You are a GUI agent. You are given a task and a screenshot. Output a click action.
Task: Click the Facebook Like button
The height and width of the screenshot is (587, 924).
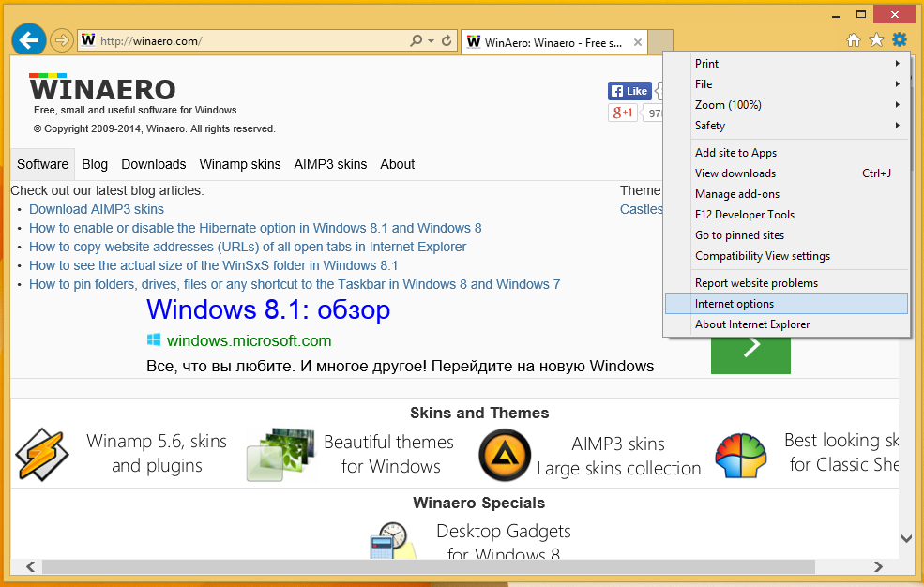click(629, 91)
